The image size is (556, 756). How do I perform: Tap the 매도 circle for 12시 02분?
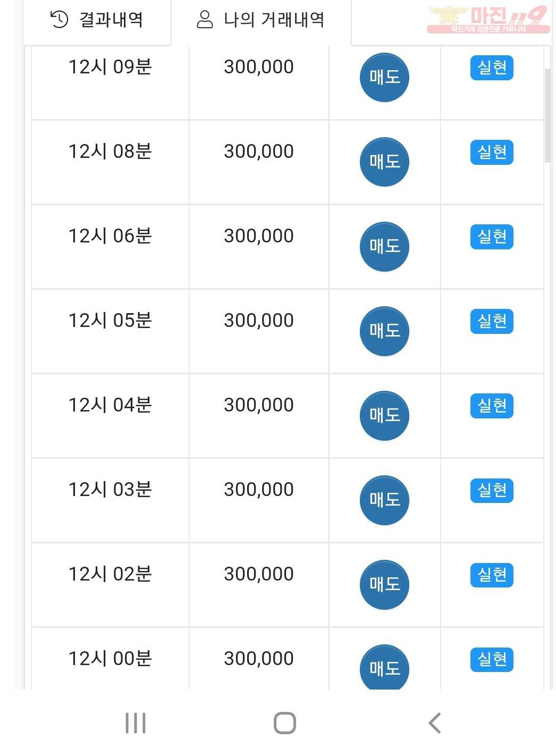pos(384,584)
